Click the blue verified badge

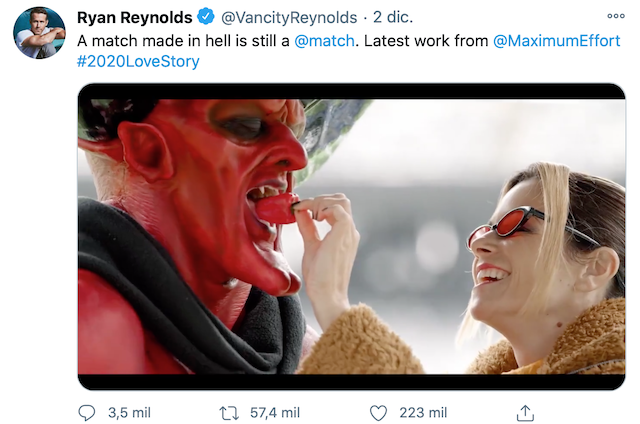205,18
